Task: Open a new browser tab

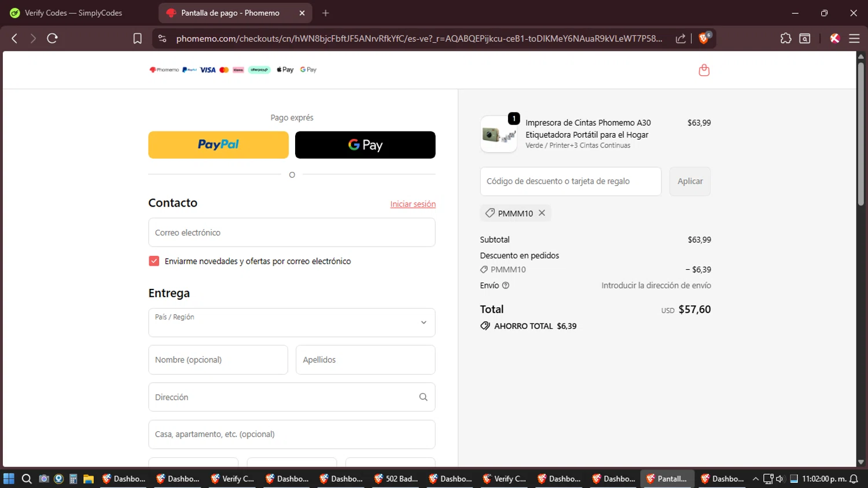Action: tap(325, 13)
